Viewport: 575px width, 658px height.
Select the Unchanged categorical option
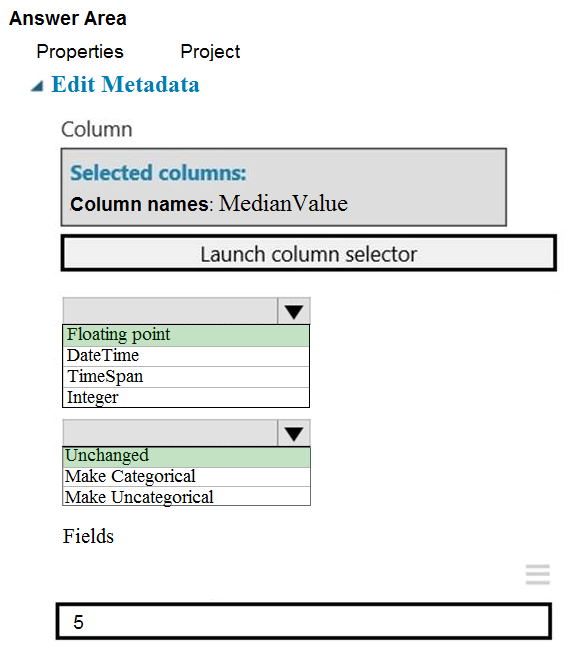(186, 457)
